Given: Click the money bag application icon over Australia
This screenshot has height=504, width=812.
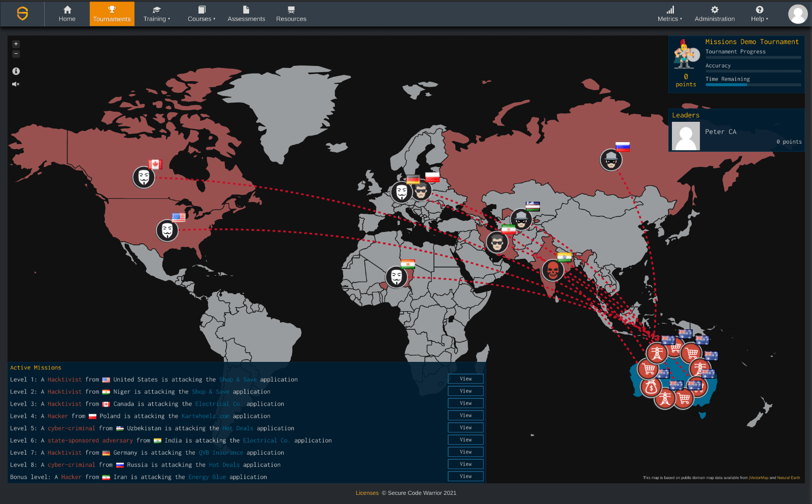Looking at the screenshot, I should pyautogui.click(x=650, y=388).
